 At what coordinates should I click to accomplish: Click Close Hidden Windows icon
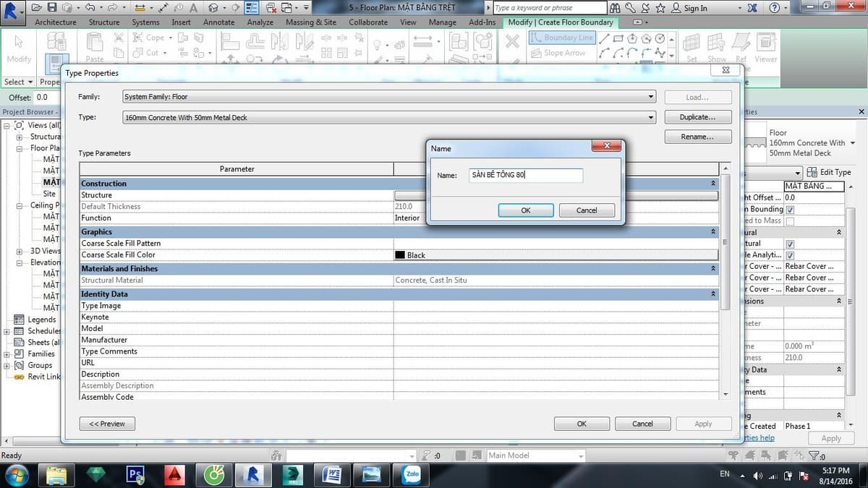[x=270, y=8]
